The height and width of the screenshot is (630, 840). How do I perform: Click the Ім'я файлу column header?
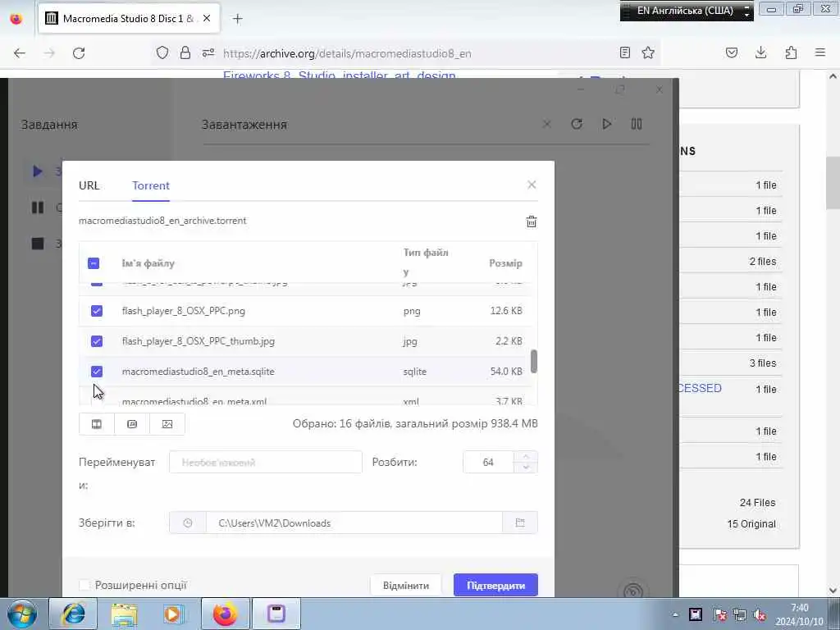(148, 263)
